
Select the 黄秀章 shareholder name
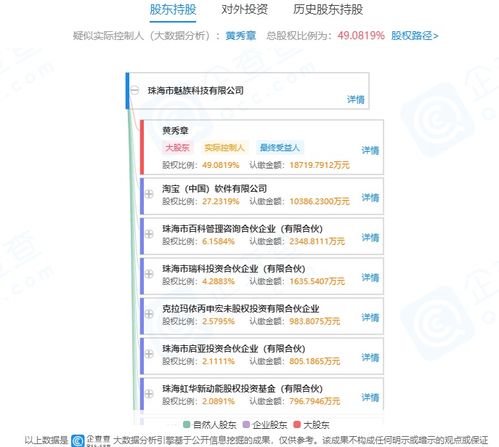tap(175, 131)
